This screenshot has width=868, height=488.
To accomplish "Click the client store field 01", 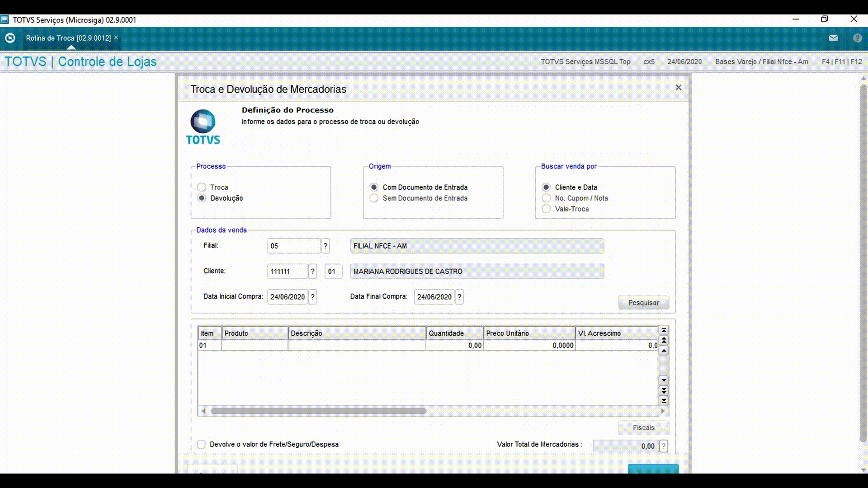I will [x=333, y=271].
